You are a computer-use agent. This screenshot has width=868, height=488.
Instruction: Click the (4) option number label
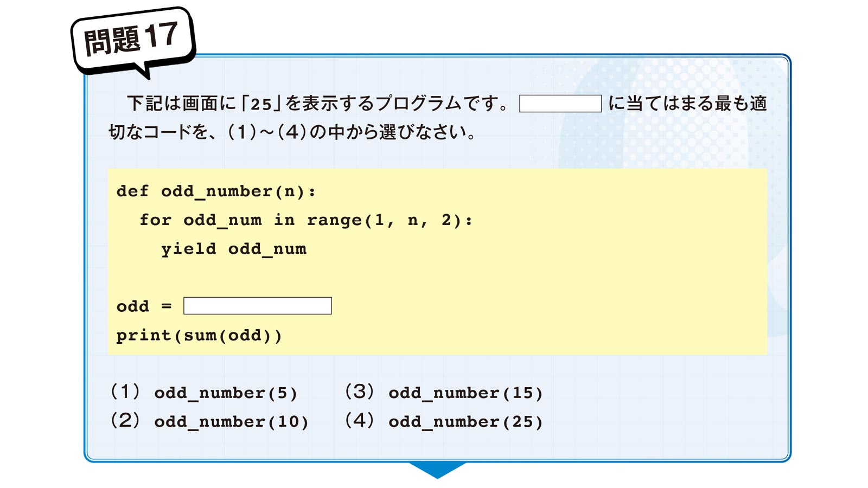[x=360, y=420]
